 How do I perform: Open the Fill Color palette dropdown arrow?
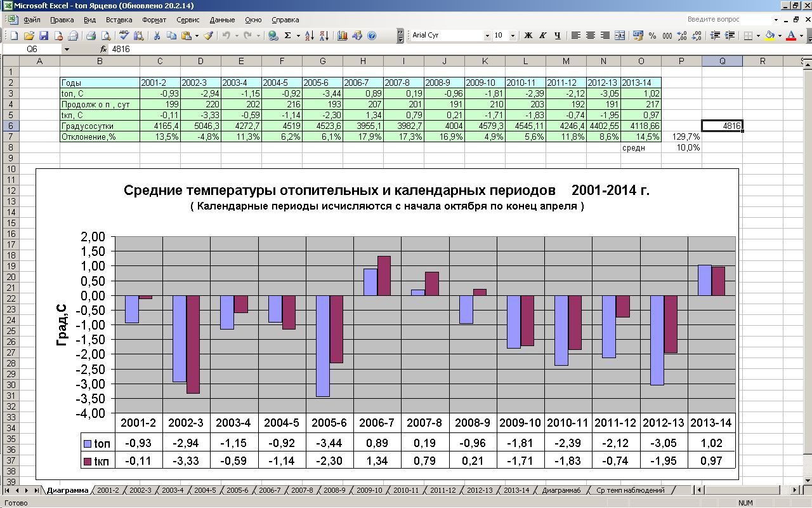click(x=780, y=36)
